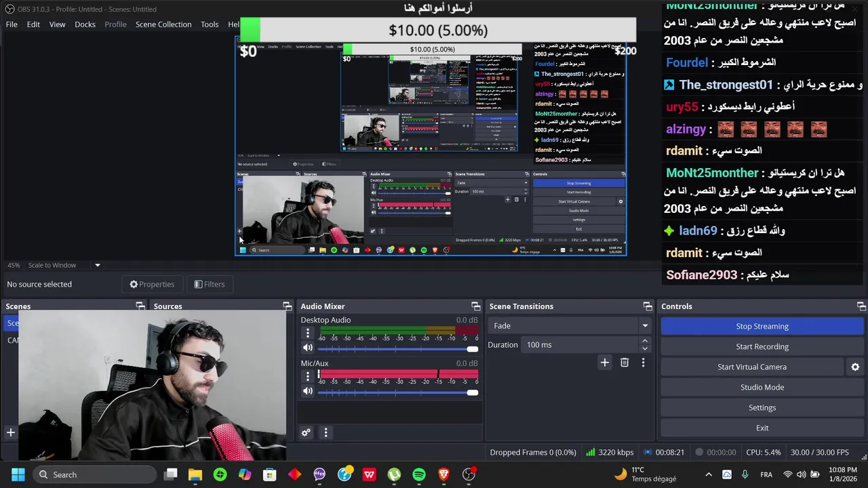Click Stop Streaming button

tap(762, 326)
